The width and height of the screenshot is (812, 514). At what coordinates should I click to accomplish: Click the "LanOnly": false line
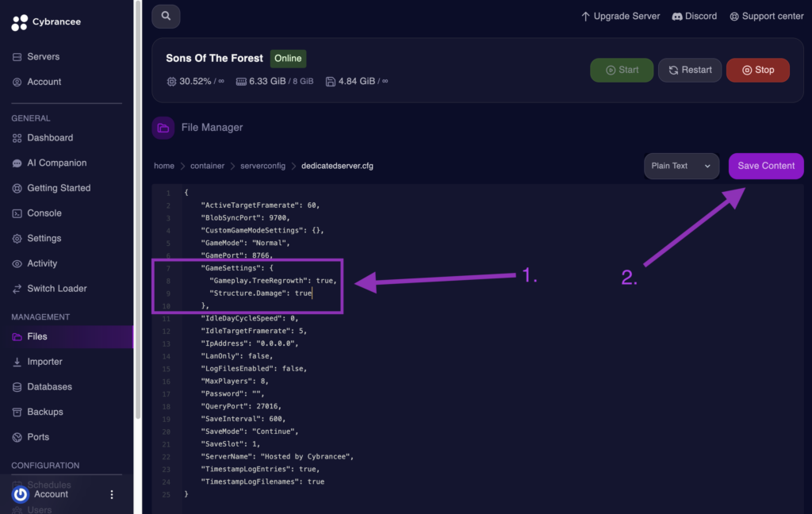tap(236, 356)
